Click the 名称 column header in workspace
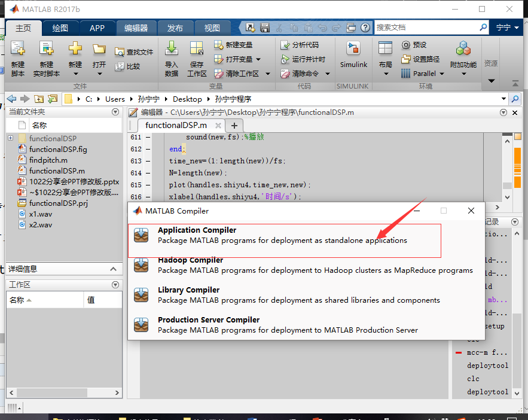This screenshot has height=420, width=528. point(45,300)
